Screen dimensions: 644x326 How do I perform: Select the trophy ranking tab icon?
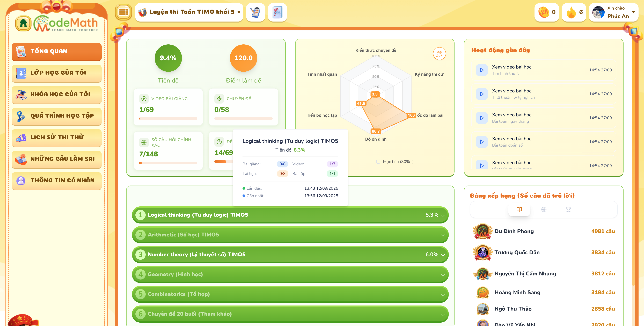coord(568,209)
